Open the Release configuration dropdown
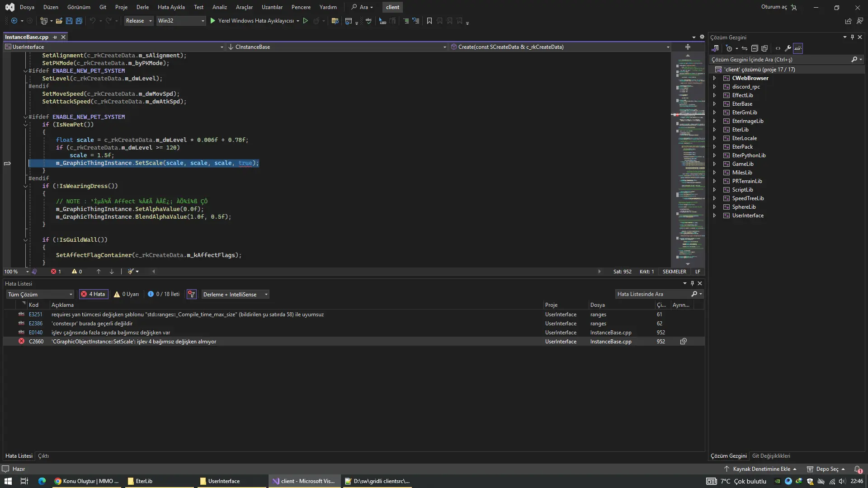The width and height of the screenshot is (868, 488). (139, 21)
